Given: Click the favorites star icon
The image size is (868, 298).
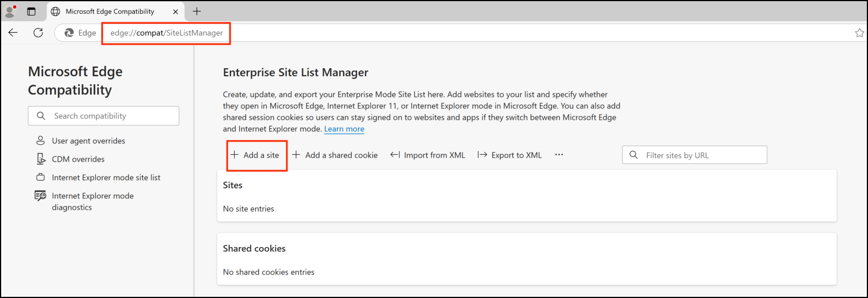Looking at the screenshot, I should tap(859, 33).
